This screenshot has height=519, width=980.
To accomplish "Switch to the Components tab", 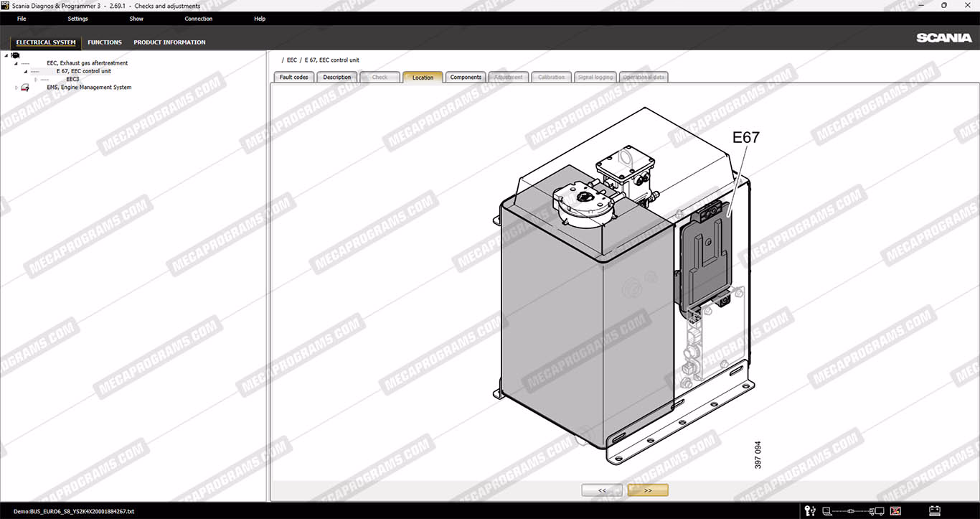I will [x=466, y=77].
